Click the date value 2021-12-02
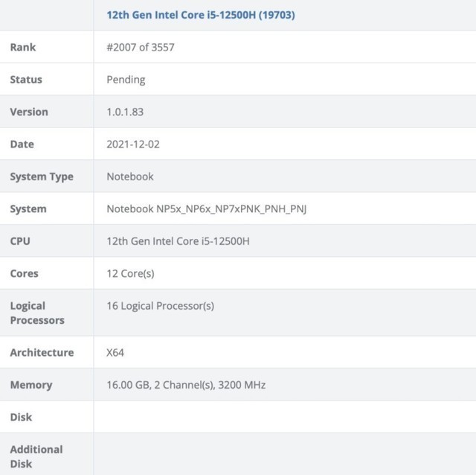Image resolution: width=476 pixels, height=475 pixels. point(133,144)
